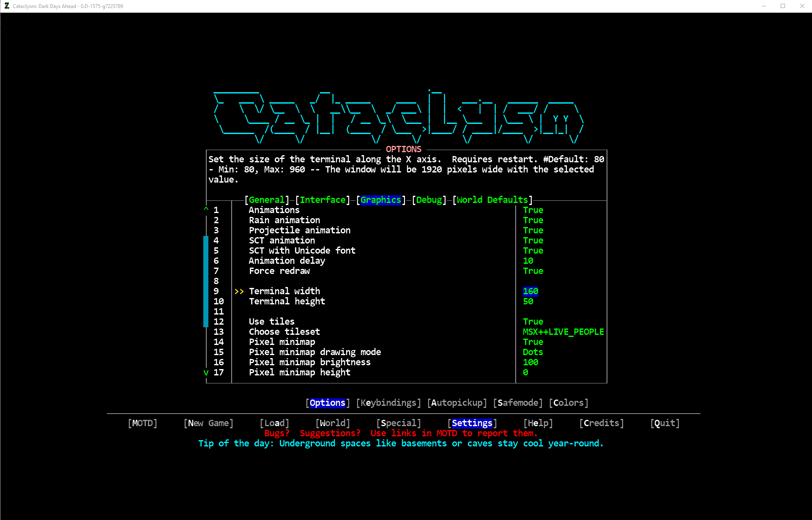Toggle Rain animation setting value
Screen dimensions: 812x520
(533, 220)
